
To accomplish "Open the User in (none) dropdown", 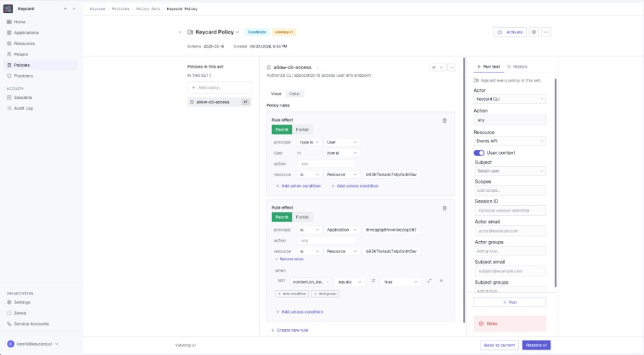I will click(341, 153).
